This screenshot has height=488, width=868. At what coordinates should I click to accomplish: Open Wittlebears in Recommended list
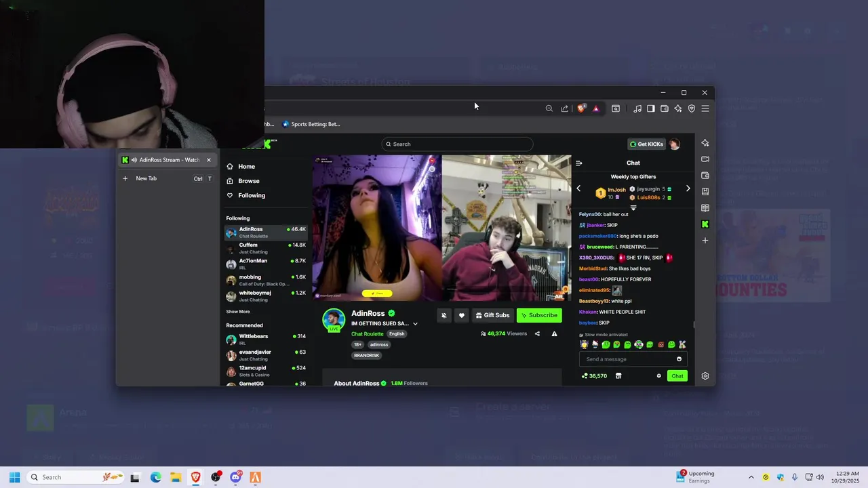[267, 339]
